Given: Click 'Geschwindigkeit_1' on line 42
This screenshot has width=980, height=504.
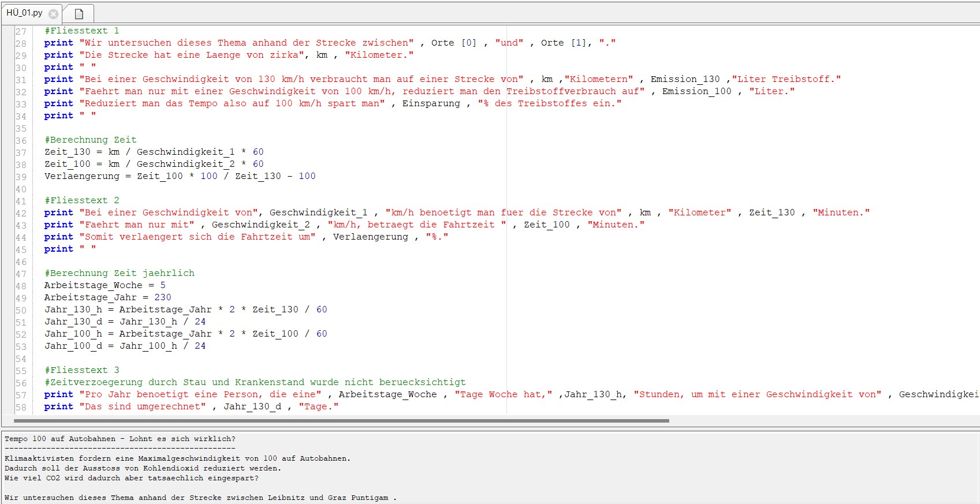Looking at the screenshot, I should click(x=319, y=212).
